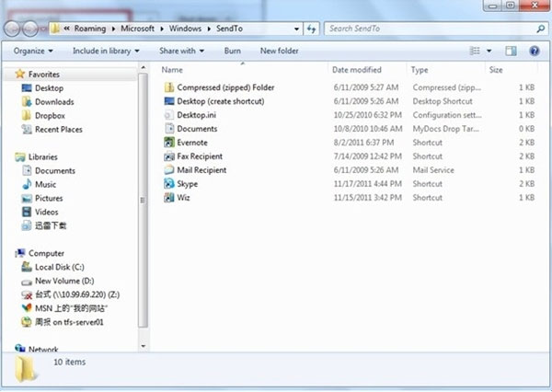Screen dimensions: 552x392
Task: Select Network in the navigation pane
Action: click(x=43, y=349)
